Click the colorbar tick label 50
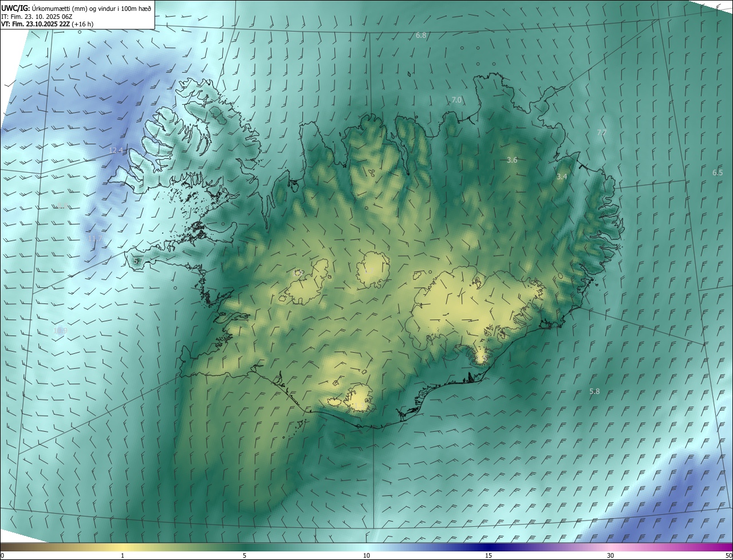The height and width of the screenshot is (560, 733). click(728, 555)
